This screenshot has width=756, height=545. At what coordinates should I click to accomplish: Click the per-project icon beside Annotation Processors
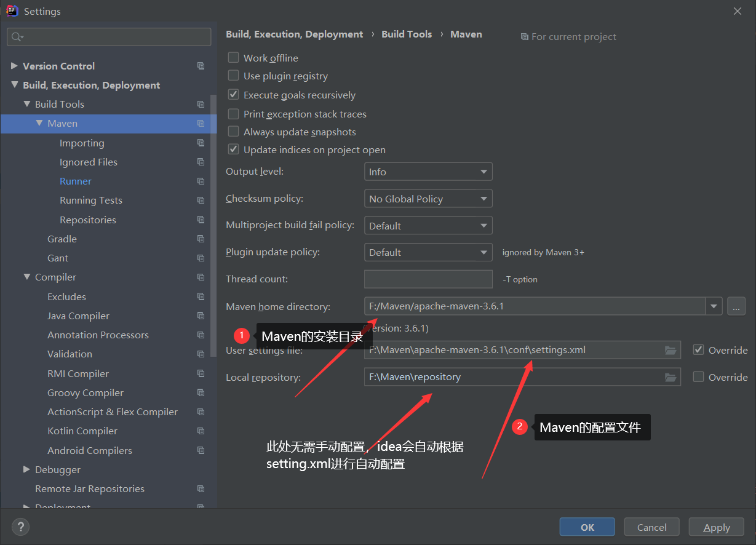pos(201,335)
